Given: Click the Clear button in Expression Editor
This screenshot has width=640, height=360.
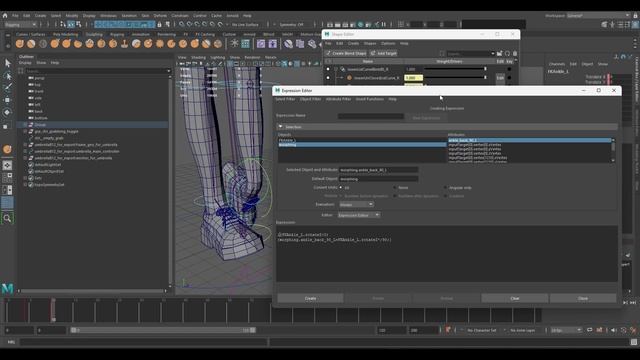Looking at the screenshot, I should [x=515, y=298].
